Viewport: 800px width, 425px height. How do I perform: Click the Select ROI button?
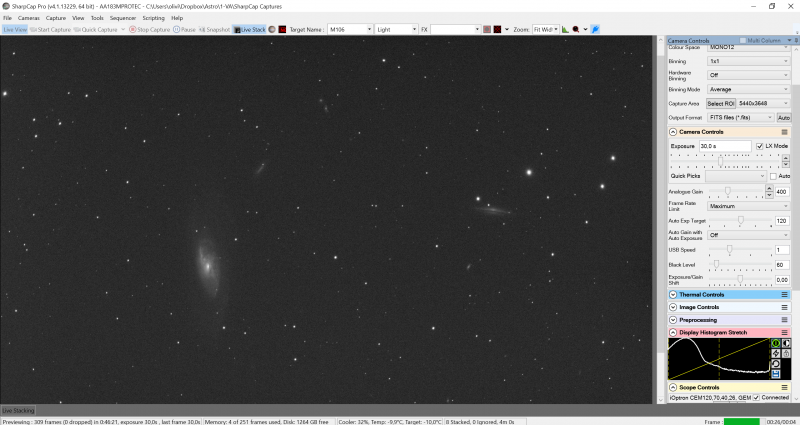pyautogui.click(x=720, y=104)
